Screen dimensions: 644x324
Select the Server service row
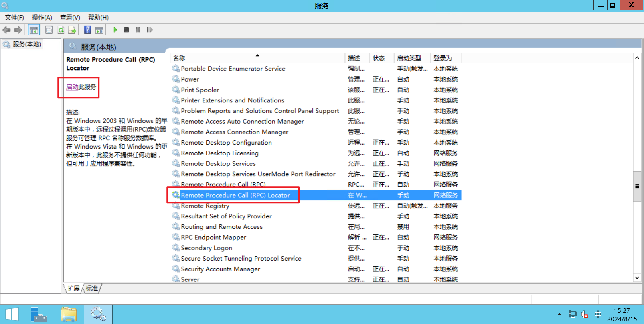coord(316,279)
